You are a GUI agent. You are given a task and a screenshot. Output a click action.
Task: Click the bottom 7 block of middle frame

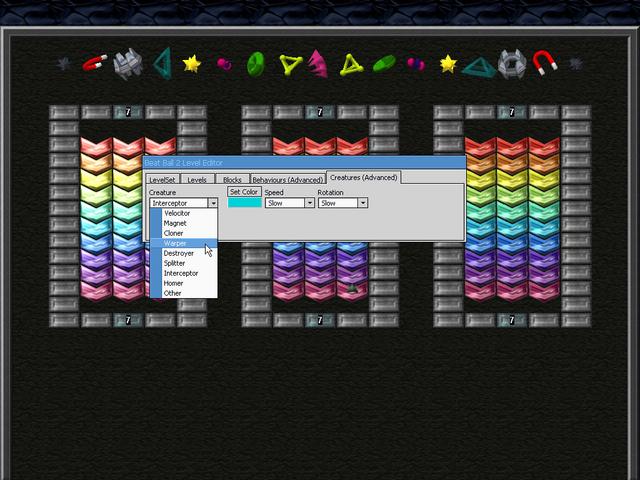pos(320,320)
